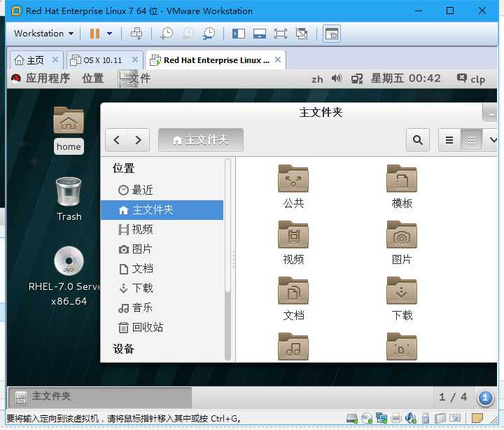
Task: Click the sound card status icon
Action: tap(410, 418)
